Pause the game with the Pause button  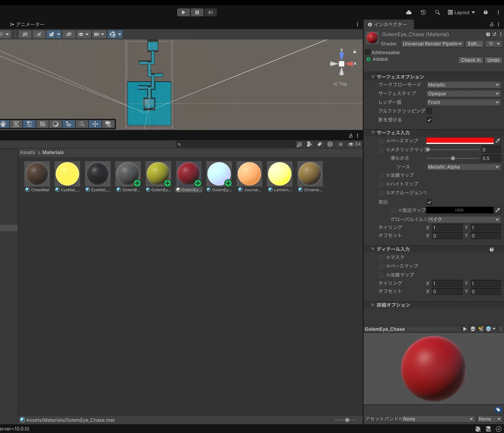click(197, 13)
